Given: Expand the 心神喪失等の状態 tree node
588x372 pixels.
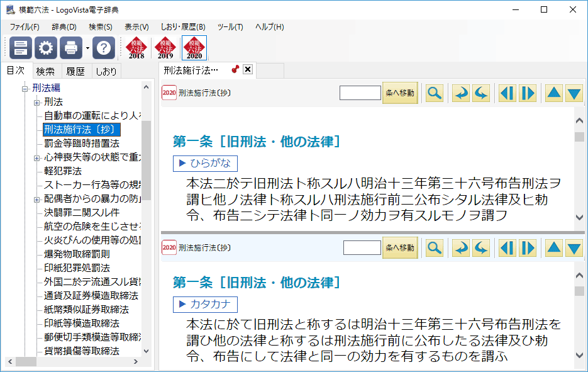Looking at the screenshot, I should (x=36, y=158).
